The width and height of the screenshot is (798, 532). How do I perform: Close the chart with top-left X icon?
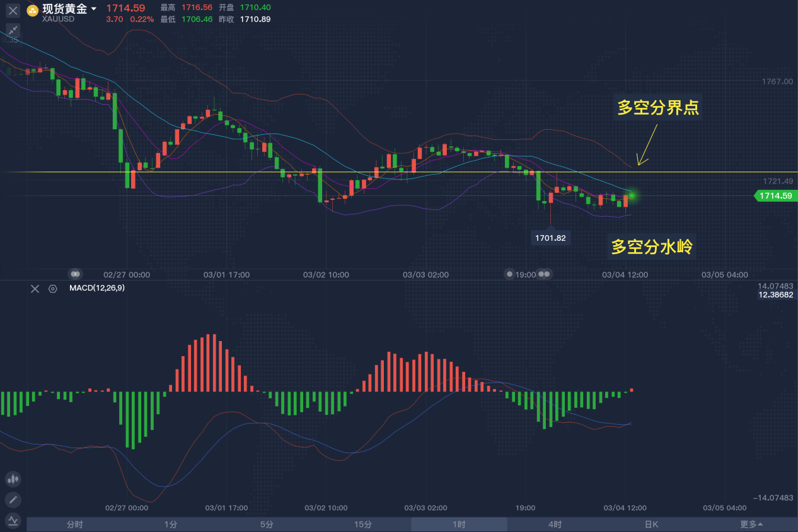(x=13, y=11)
